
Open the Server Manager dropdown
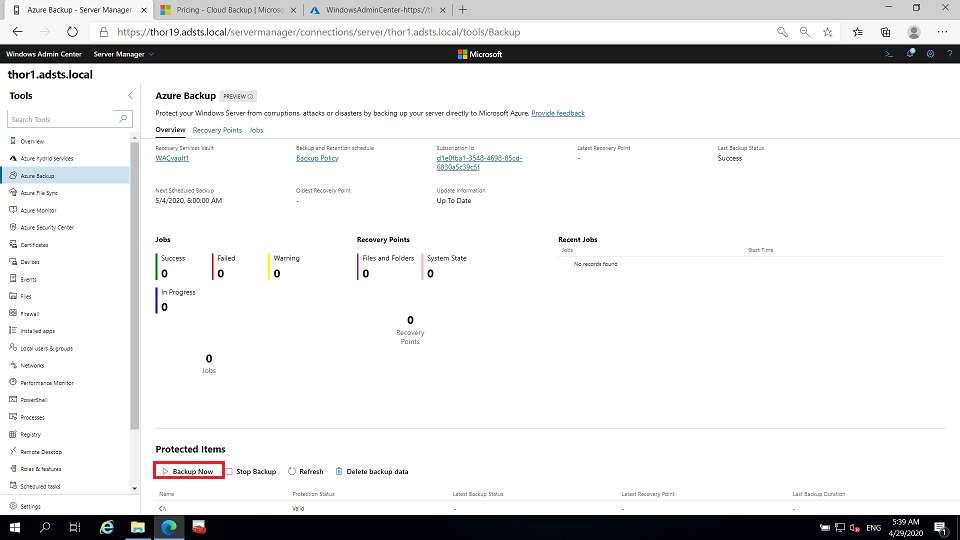coord(123,54)
